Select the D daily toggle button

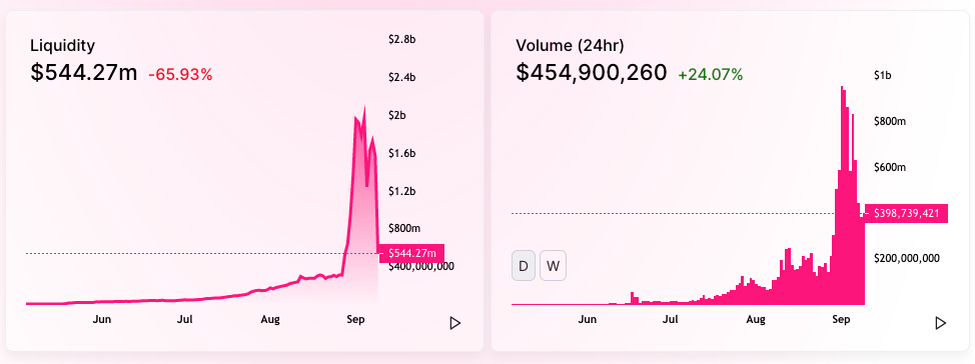pos(523,266)
